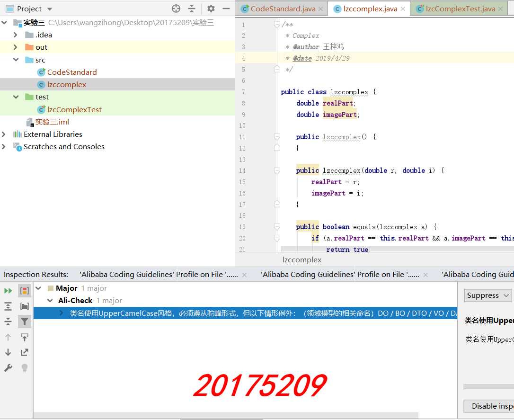Viewport: 514px width, 420px height.
Task: Click expand all icon in inspection toolbar
Action: [x=8, y=306]
